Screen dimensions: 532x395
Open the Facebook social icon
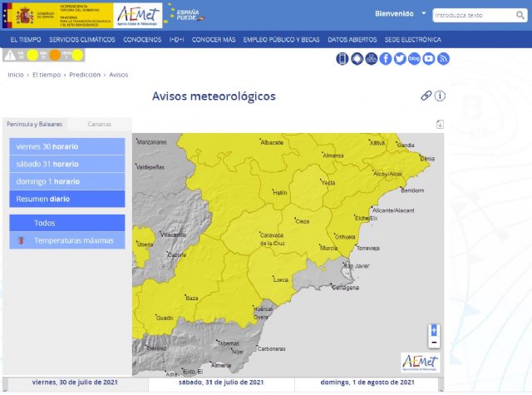[386, 58]
